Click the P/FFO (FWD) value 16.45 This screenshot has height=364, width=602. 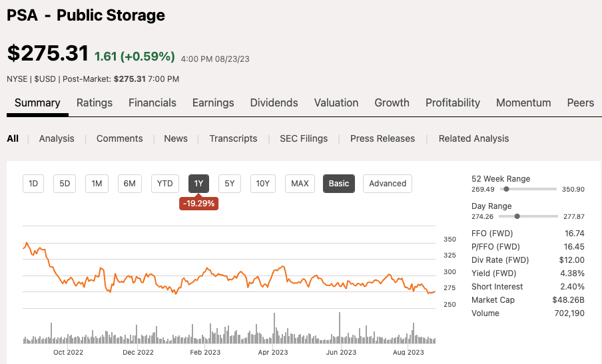click(574, 247)
